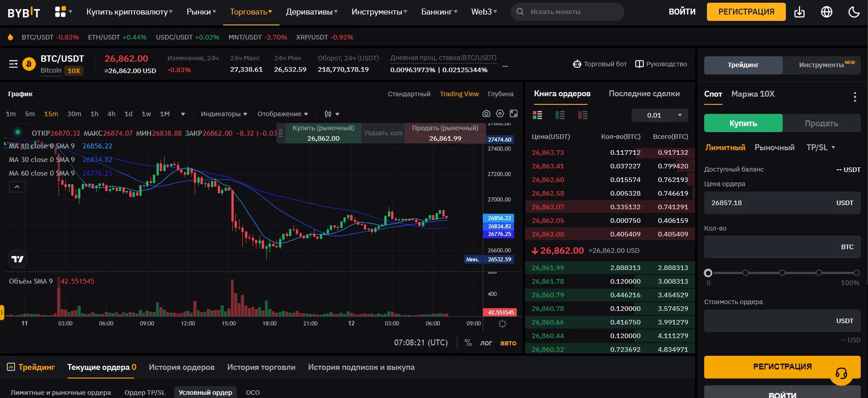
Task: Open fullscreen chart view icon
Action: coord(514,113)
